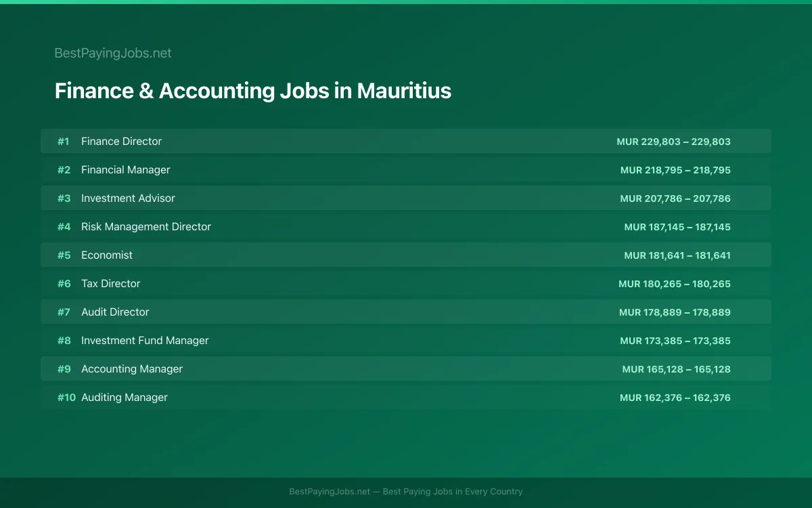Select salary MUR 187,145 – 187,145
812x508 pixels.
(677, 227)
